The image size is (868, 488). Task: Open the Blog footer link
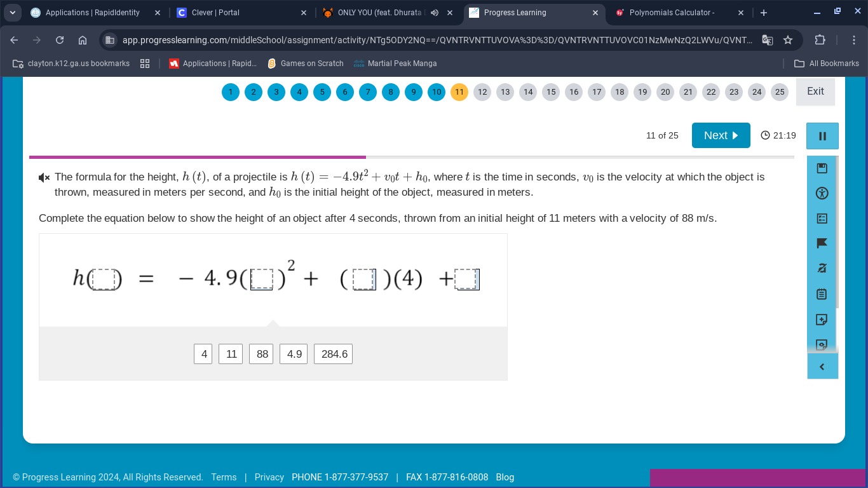click(x=505, y=477)
